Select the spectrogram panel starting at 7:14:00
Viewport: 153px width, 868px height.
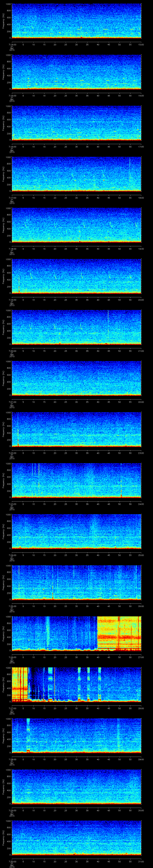coord(76,21)
